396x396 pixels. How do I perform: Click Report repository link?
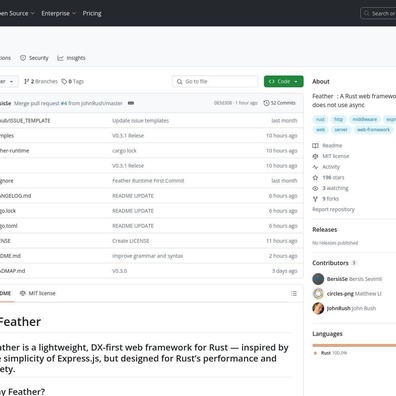point(333,209)
